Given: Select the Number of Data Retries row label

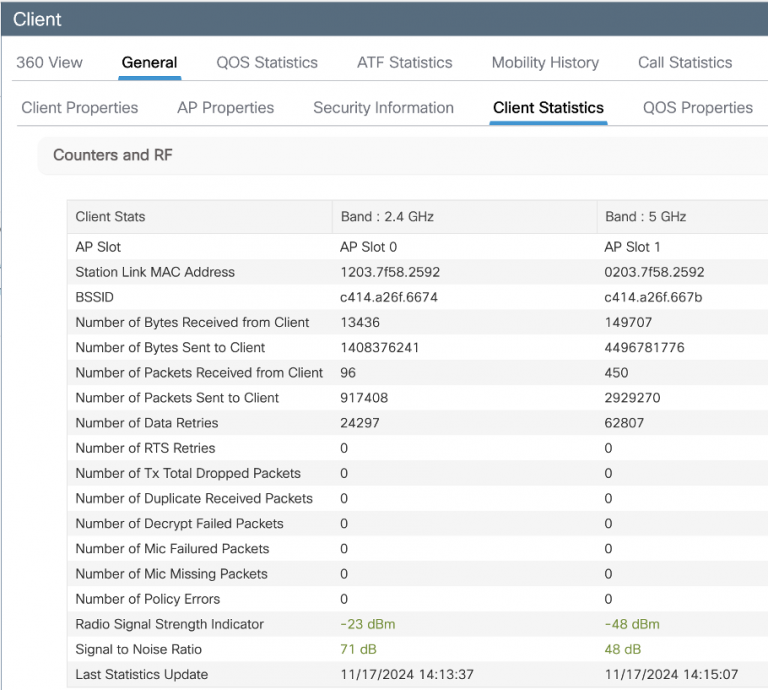Looking at the screenshot, I should pyautogui.click(x=146, y=423).
